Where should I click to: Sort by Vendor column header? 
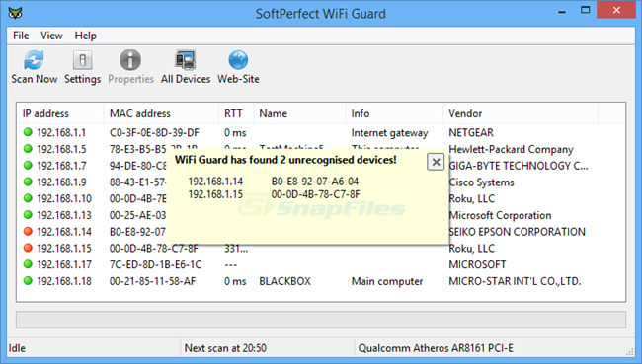point(521,113)
